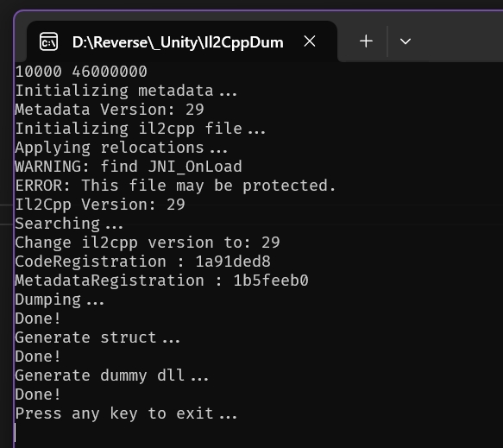This screenshot has width=503, height=448.
Task: Click the CodeRegistration address 1a91ded8
Action: point(233,262)
